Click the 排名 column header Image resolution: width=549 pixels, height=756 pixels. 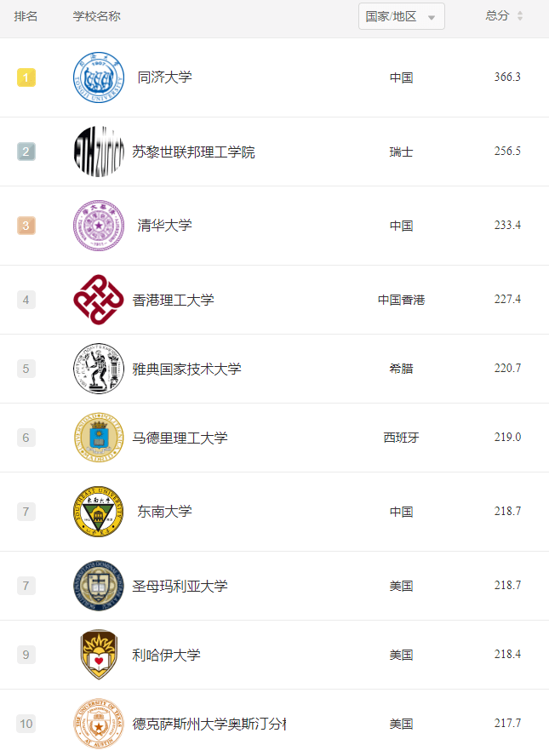(26, 15)
